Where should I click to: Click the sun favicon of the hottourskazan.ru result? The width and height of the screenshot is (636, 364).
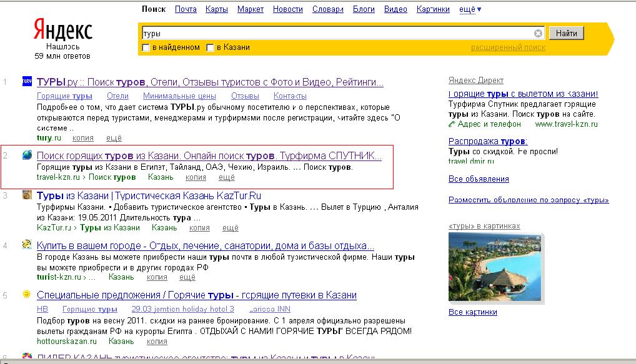pos(26,293)
